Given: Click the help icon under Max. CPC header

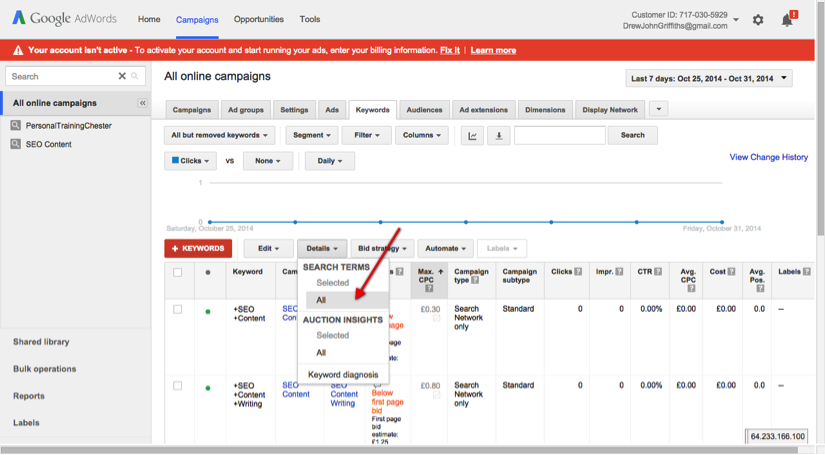Looking at the screenshot, I should pos(429,288).
